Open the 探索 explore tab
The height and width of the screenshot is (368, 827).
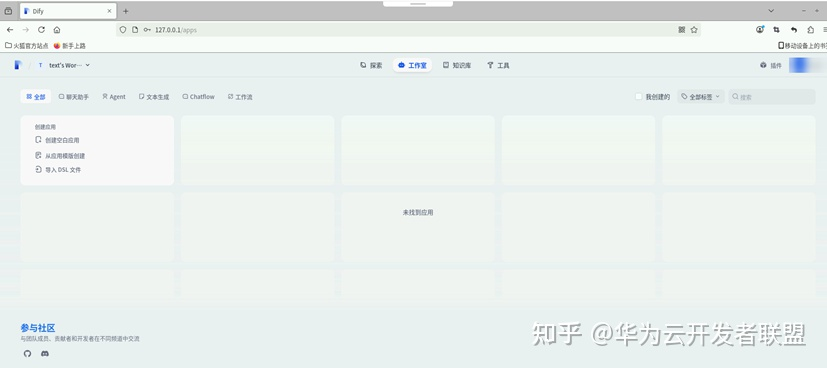pyautogui.click(x=371, y=65)
